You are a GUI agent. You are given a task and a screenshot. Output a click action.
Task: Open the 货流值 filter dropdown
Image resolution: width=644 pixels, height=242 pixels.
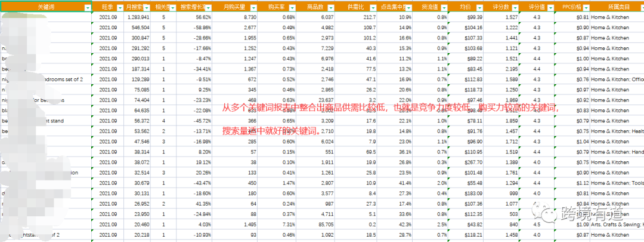444,8
